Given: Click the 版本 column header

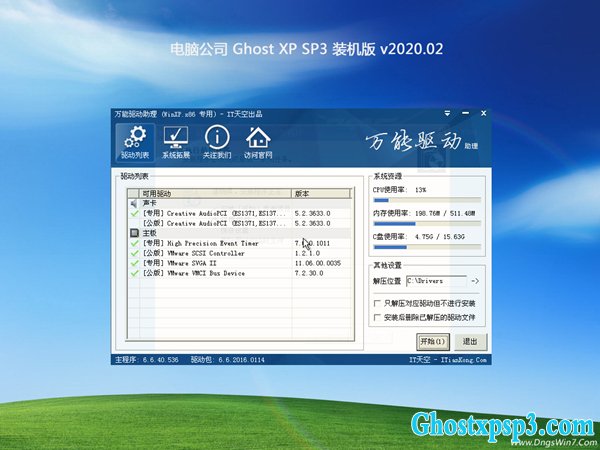Looking at the screenshot, I should click(x=321, y=193).
